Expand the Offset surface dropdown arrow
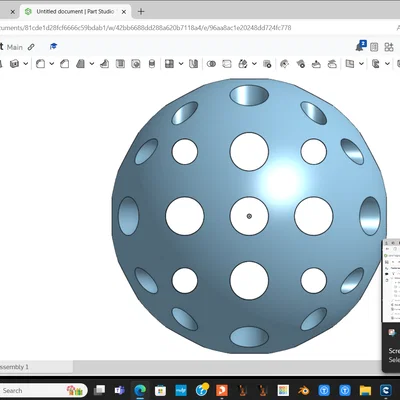This screenshot has height=400, width=400. 361,64
